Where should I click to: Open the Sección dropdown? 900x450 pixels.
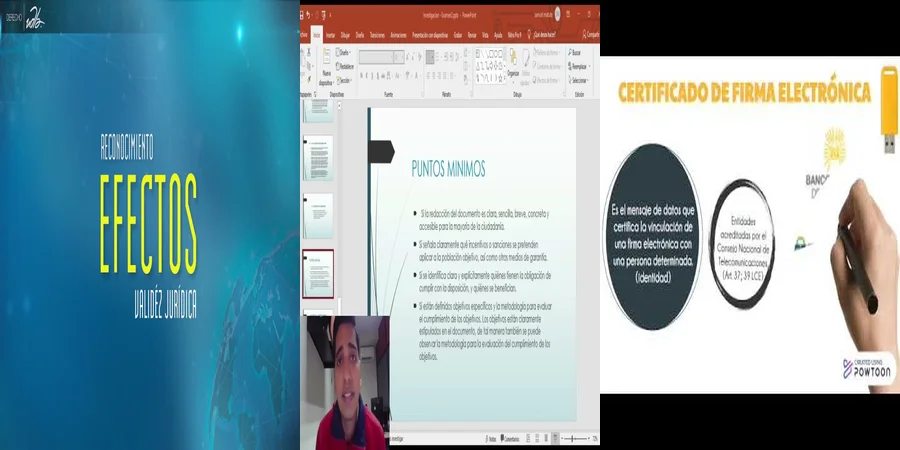coord(344,80)
